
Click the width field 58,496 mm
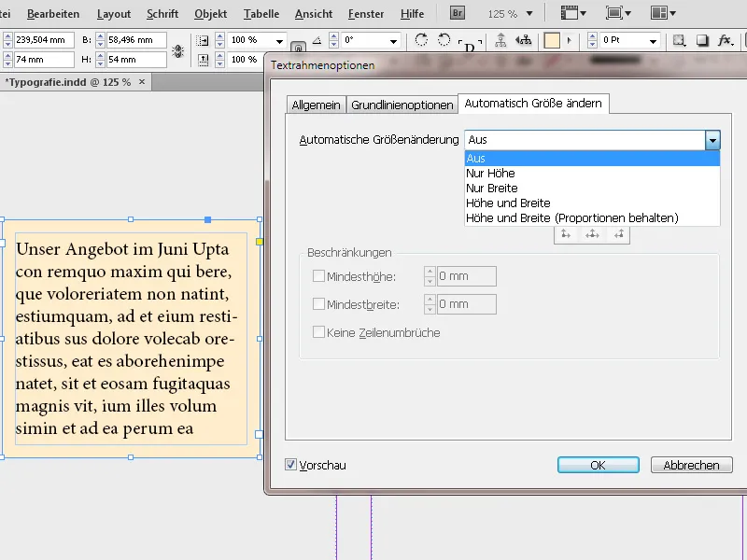click(135, 40)
